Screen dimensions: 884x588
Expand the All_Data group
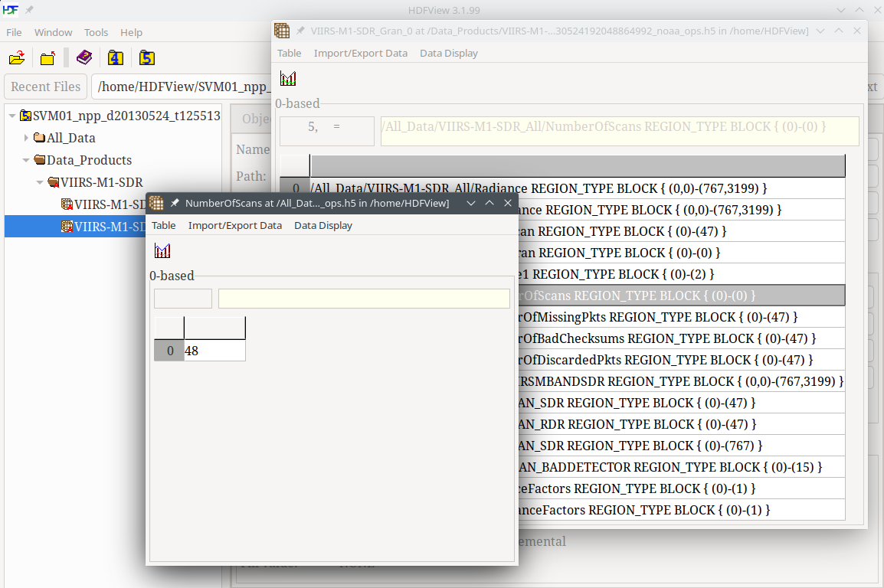click(27, 139)
